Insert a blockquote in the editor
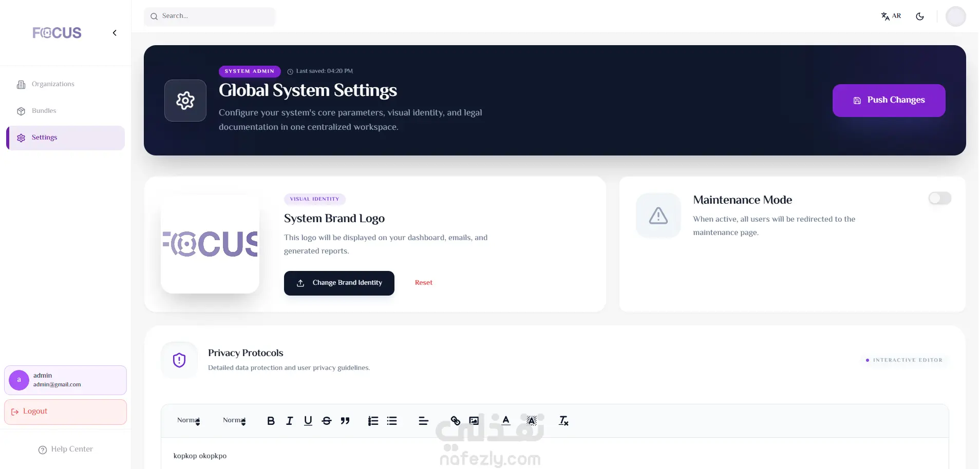The width and height of the screenshot is (980, 469). tap(345, 421)
